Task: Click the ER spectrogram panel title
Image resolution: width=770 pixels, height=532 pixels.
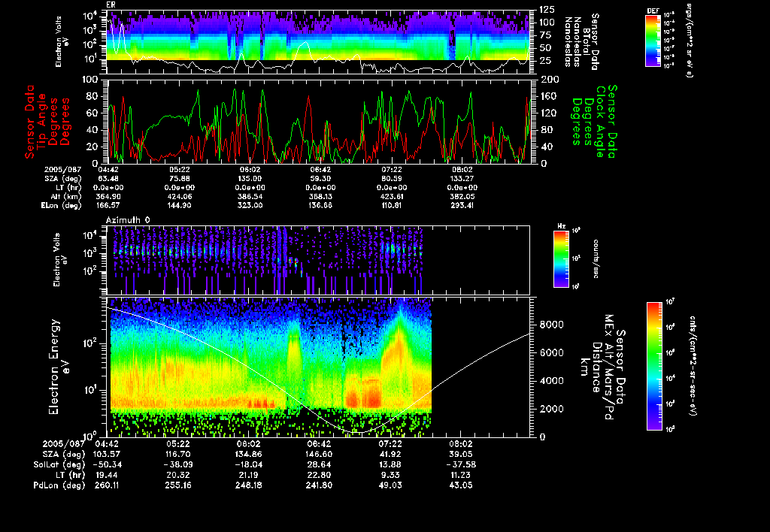Action: pos(111,5)
